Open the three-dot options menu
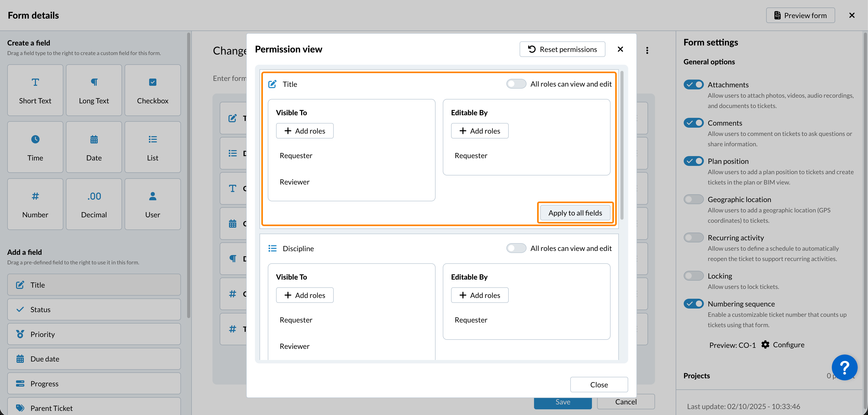 tap(647, 51)
